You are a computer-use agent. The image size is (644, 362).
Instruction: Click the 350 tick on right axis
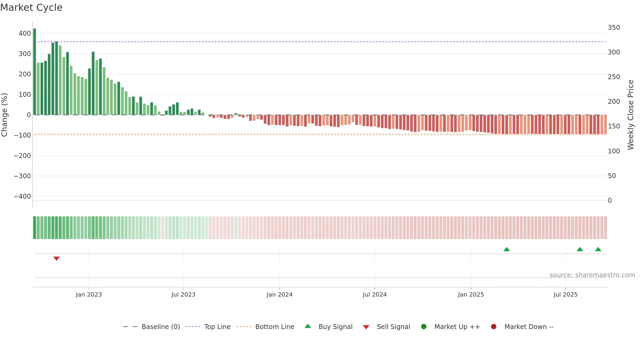[614, 28]
